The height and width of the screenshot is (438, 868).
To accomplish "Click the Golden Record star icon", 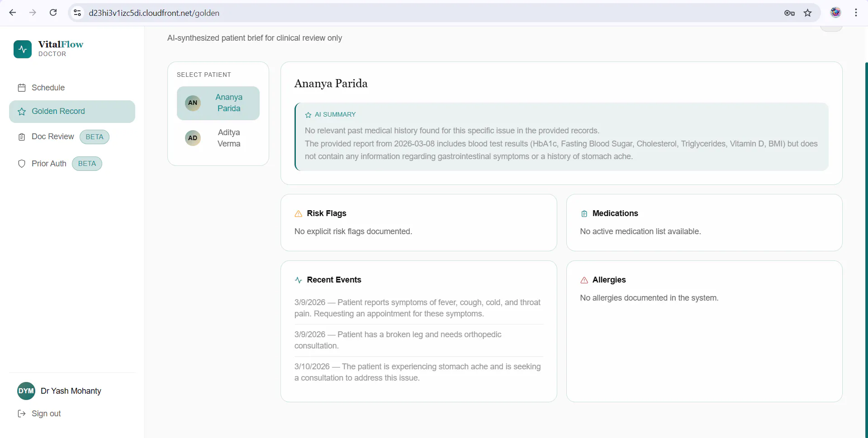I will coord(22,112).
